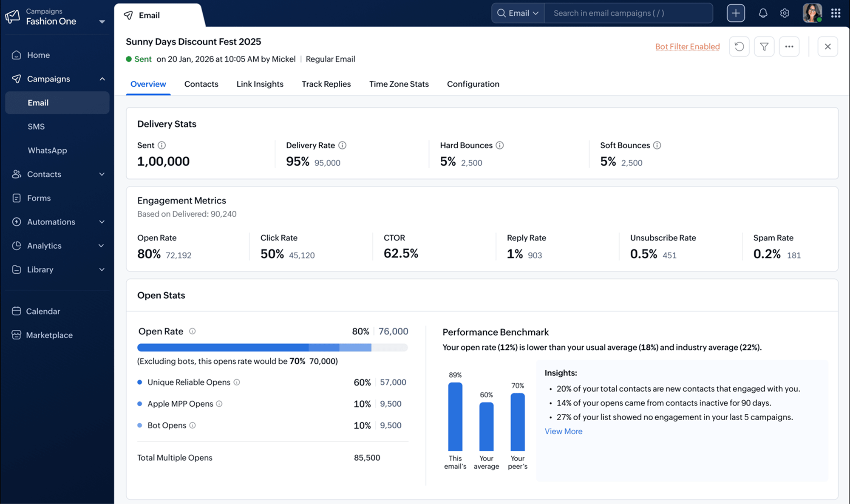Click the Contacts people icon in sidebar
Screen dimensions: 850x504
point(16,174)
